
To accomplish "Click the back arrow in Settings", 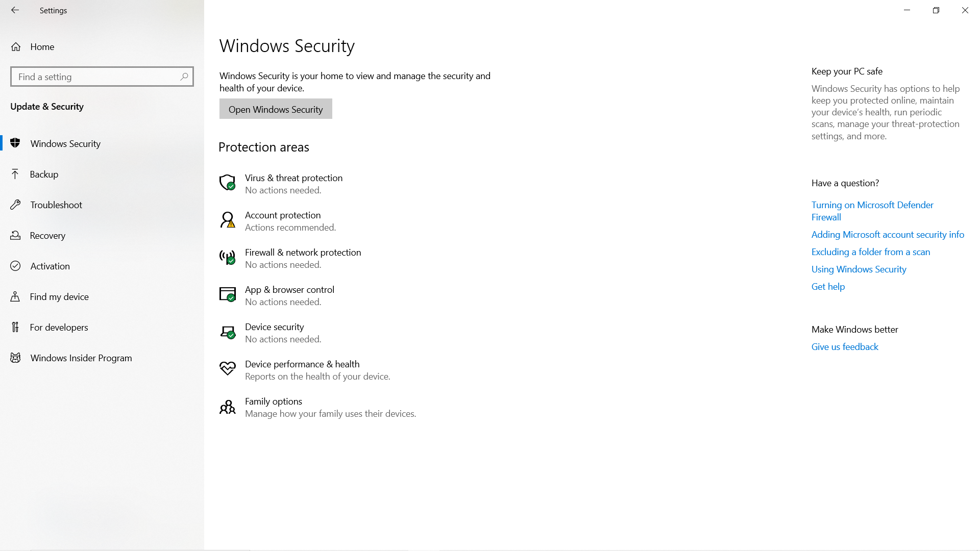I will 15,10.
